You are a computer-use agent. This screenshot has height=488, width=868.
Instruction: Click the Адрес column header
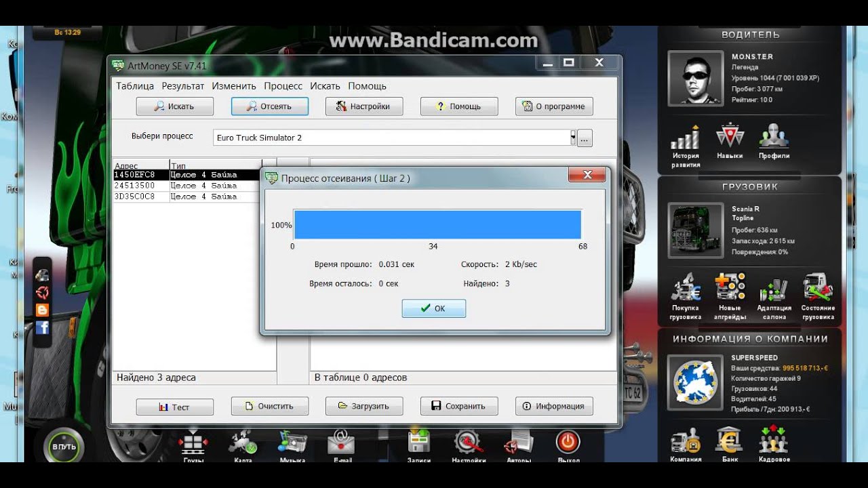click(x=140, y=165)
